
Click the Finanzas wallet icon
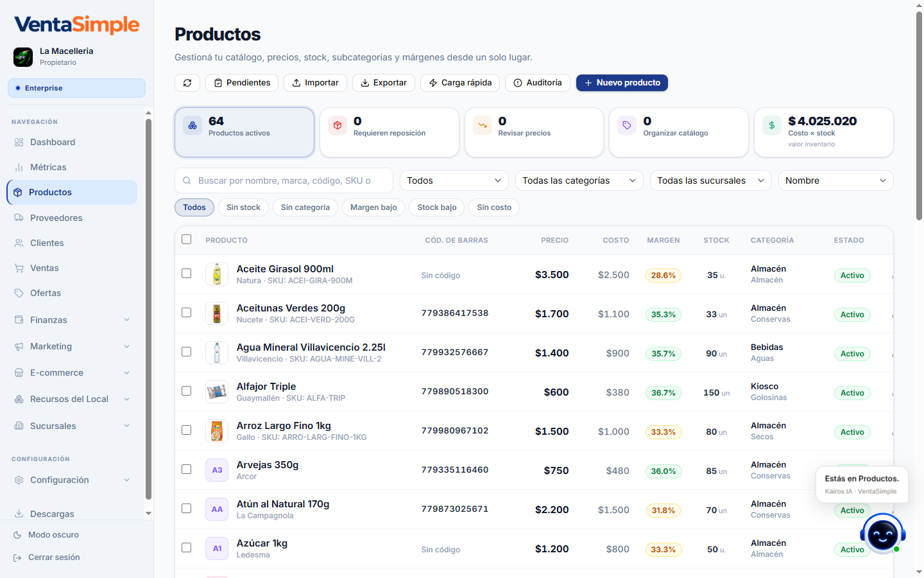point(19,320)
